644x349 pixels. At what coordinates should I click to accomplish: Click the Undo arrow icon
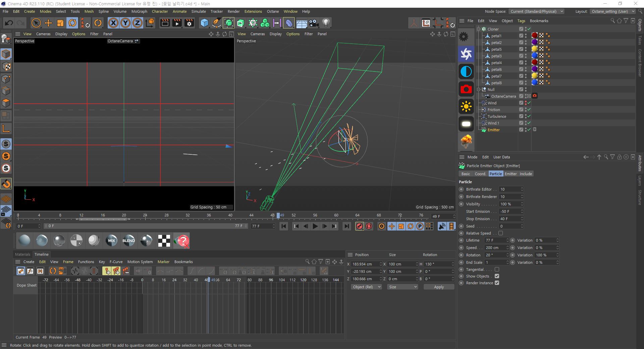point(9,23)
